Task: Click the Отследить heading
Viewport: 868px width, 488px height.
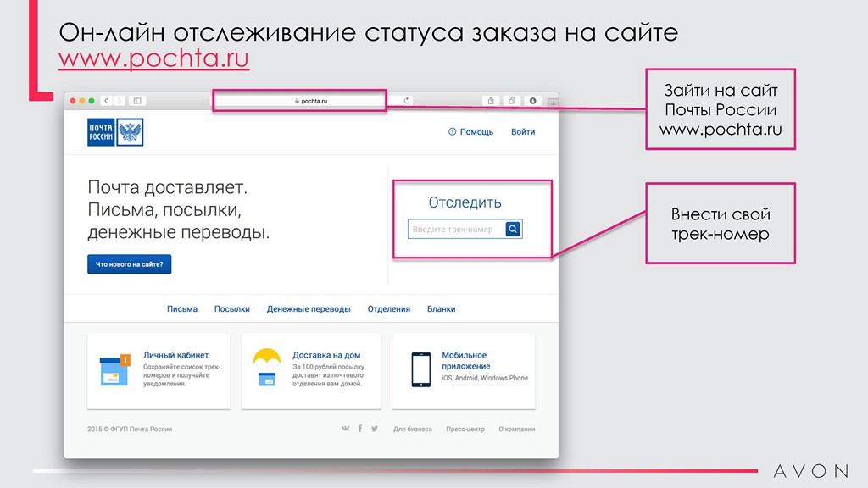Action: pos(465,202)
